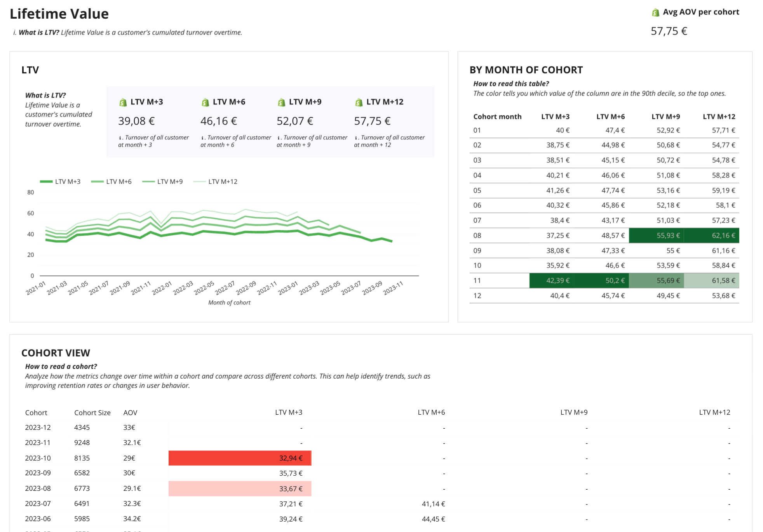Click cohort size 6773 cell
Viewport: 763px width, 532px height.
82,489
